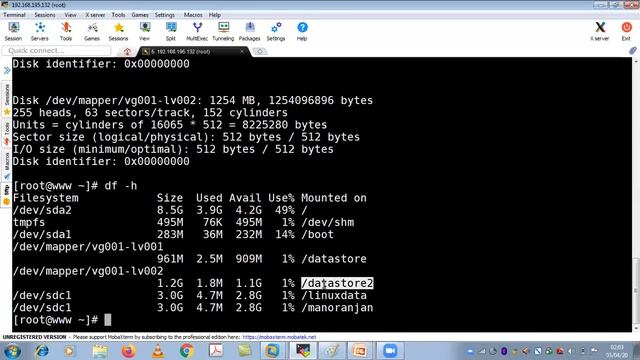Open the Sessions menu in the menu bar
Viewport: 640px width, 360px height.
tap(44, 15)
